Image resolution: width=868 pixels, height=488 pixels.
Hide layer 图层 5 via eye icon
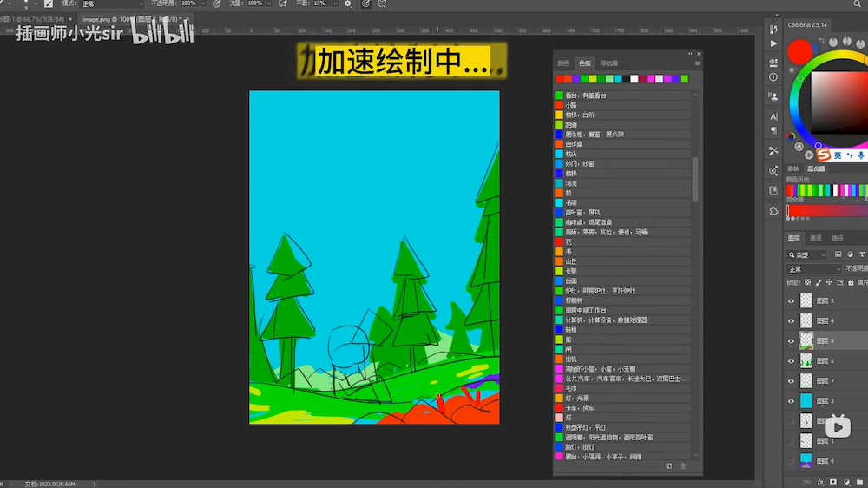tap(790, 301)
